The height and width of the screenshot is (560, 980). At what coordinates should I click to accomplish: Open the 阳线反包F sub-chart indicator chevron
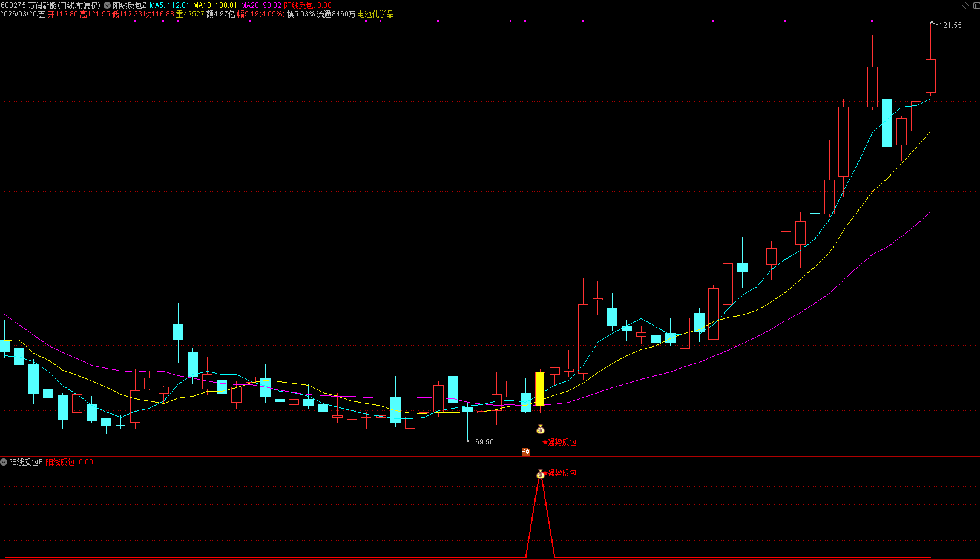tap(4, 462)
